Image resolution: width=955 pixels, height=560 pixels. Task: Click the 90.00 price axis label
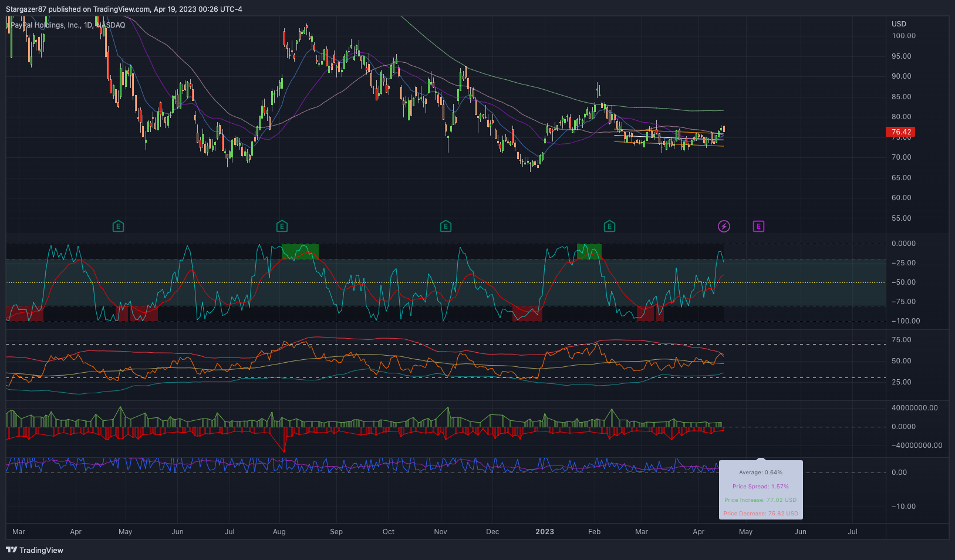902,76
